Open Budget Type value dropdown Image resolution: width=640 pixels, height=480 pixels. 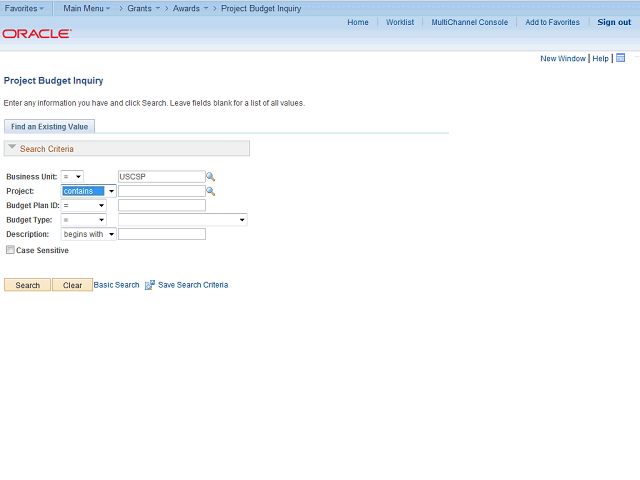pyautogui.click(x=182, y=220)
